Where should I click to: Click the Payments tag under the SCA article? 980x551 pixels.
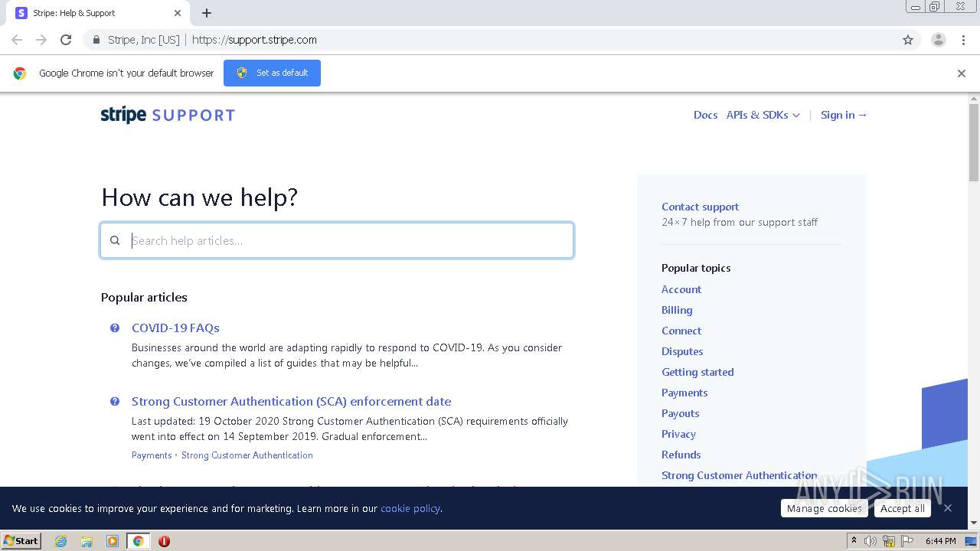click(152, 455)
